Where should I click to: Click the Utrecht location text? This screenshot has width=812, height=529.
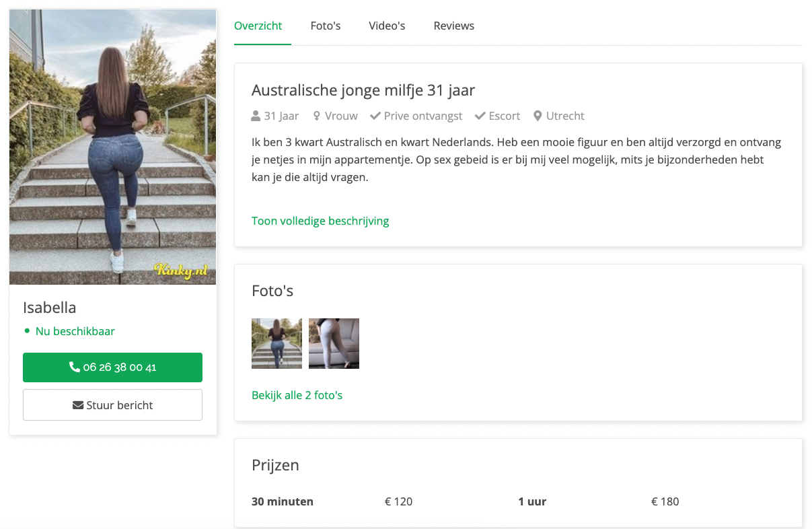click(565, 116)
